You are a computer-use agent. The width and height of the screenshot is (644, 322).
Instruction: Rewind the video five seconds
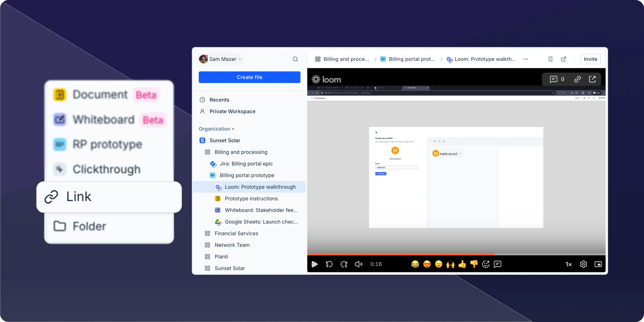(329, 264)
